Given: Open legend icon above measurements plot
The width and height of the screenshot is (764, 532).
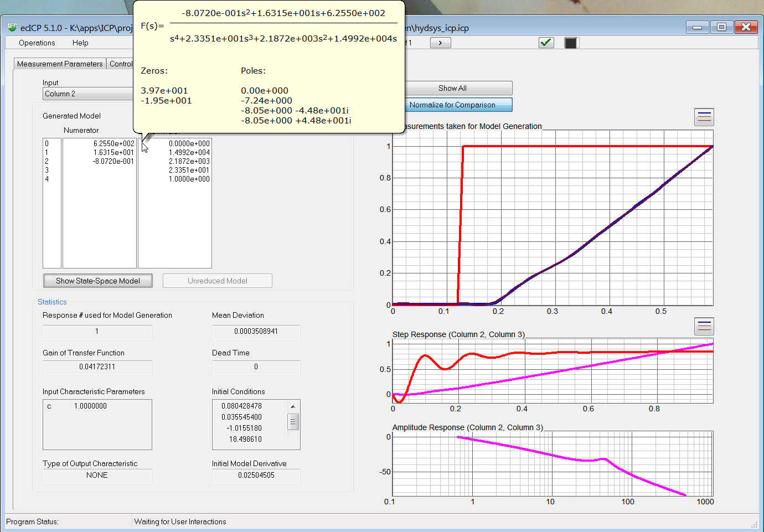Looking at the screenshot, I should pyautogui.click(x=704, y=117).
